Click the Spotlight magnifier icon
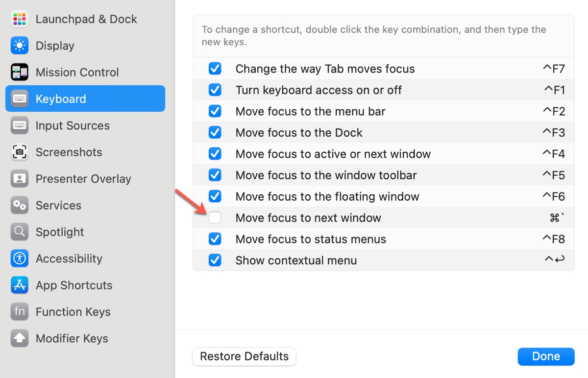 [x=20, y=232]
